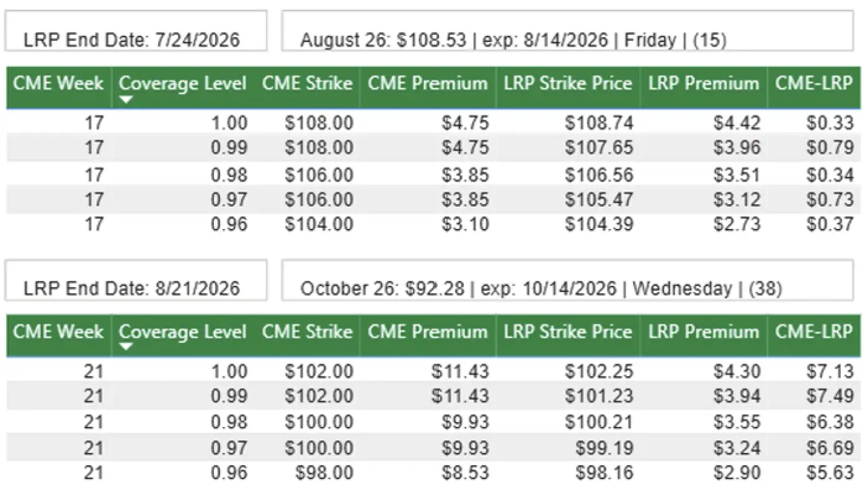Click the $7.49 CME-LRP cell
Screen dimensions: 868x495
pos(830,396)
